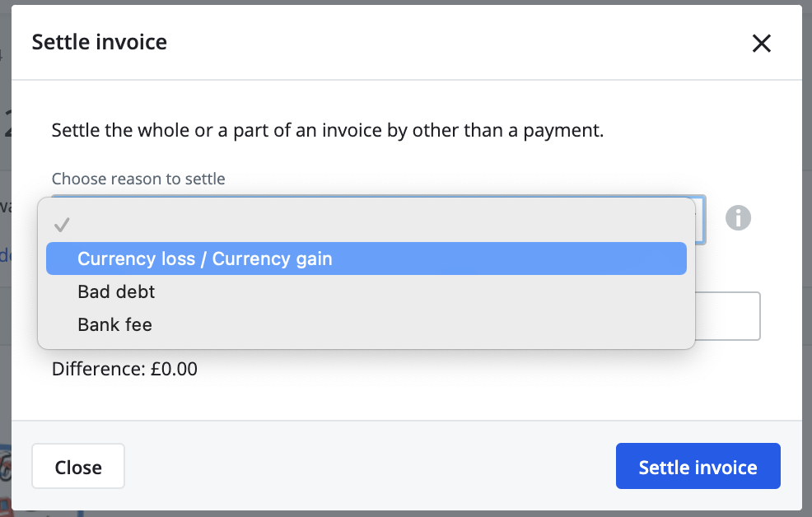The width and height of the screenshot is (812, 517).
Task: Click the partially hidden blue link on left
Action: click(4, 255)
